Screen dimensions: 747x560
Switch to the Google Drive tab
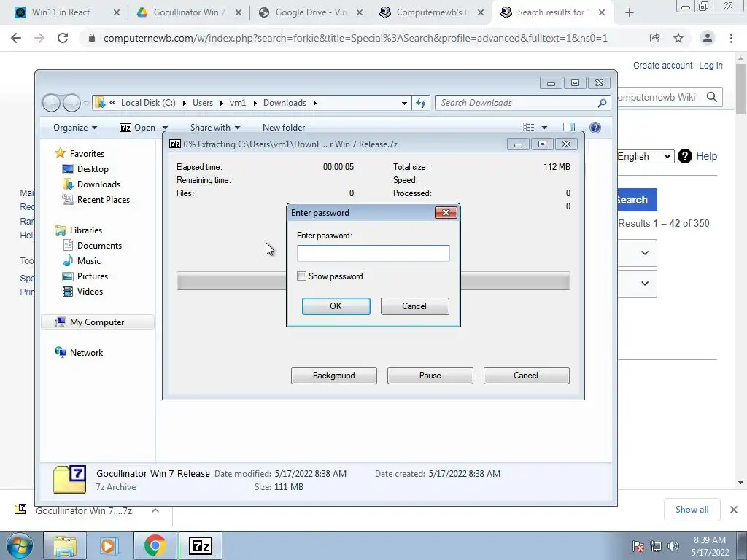311,12
